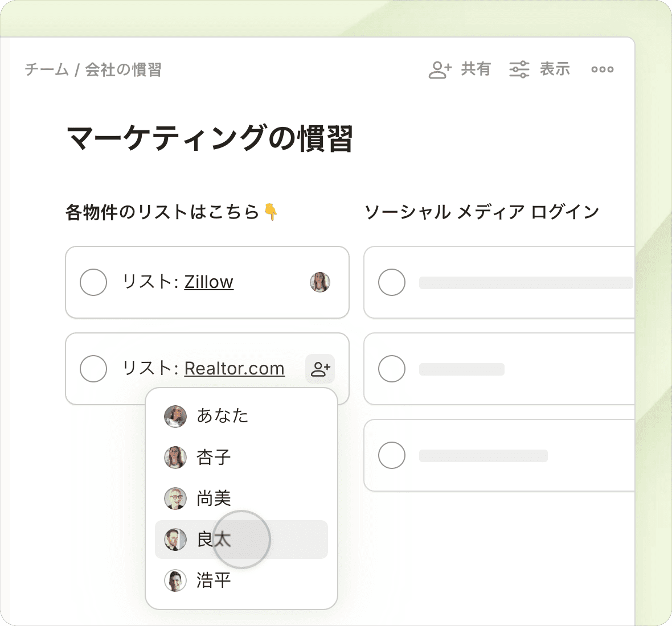Check off the リスト: Zillow task
This screenshot has width=672, height=626.
coord(93,282)
